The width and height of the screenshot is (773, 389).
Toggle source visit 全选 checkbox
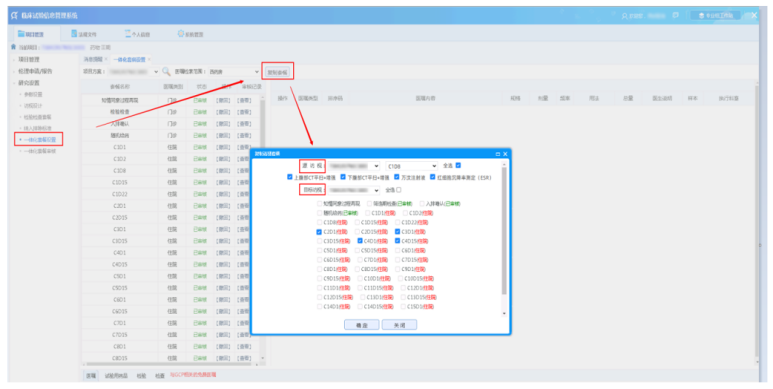458,165
